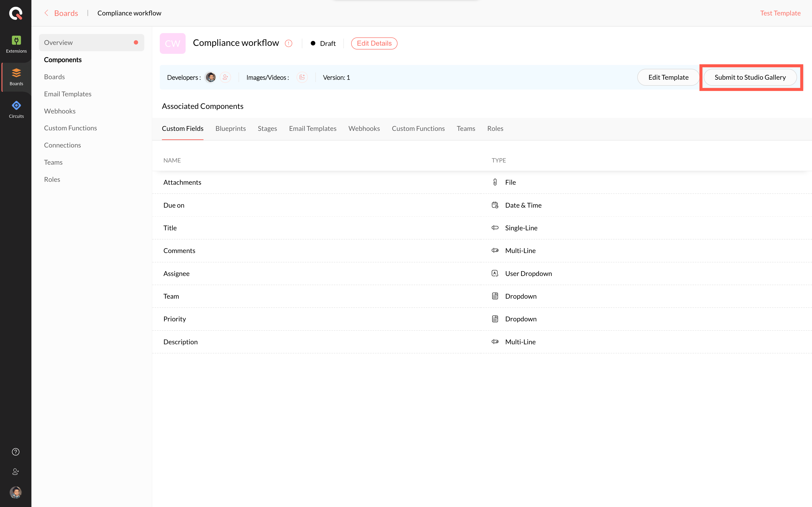Click the CW pink template thumbnail
Viewport: 812px width, 507px height.
click(173, 43)
